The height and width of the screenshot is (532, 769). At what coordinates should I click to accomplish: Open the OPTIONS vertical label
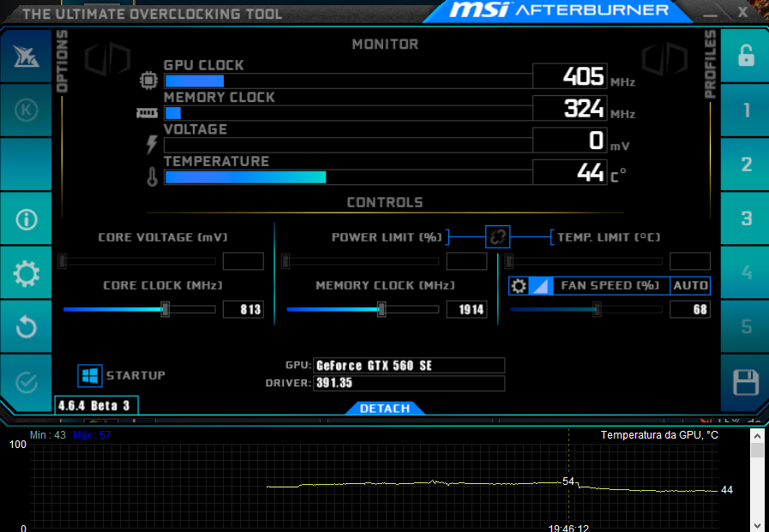(x=62, y=61)
